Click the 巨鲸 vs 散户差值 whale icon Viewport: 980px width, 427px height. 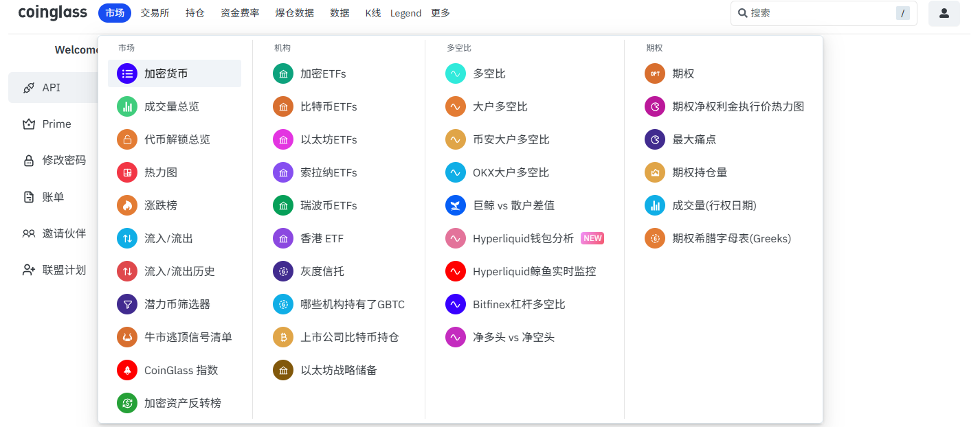pyautogui.click(x=456, y=205)
